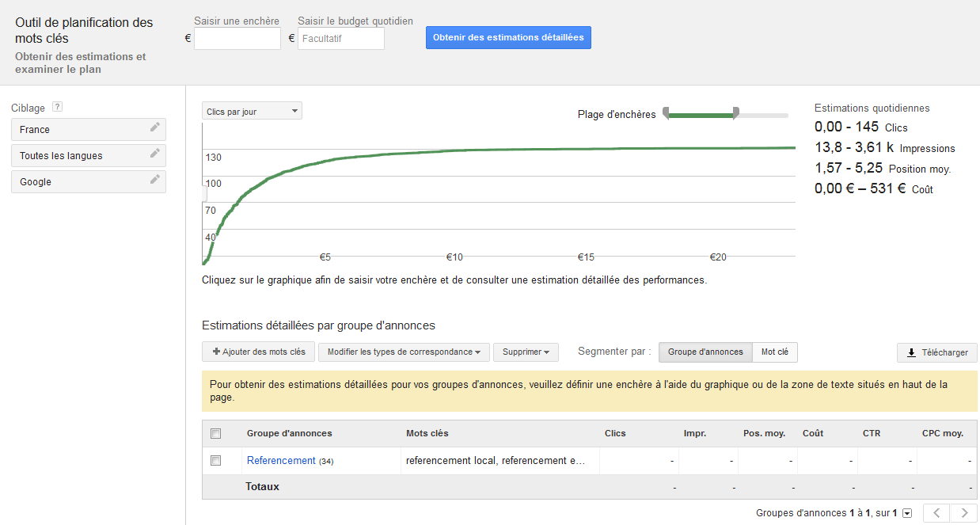The image size is (980, 525).
Task: Click the pencil icon next to France
Action: [x=155, y=128]
